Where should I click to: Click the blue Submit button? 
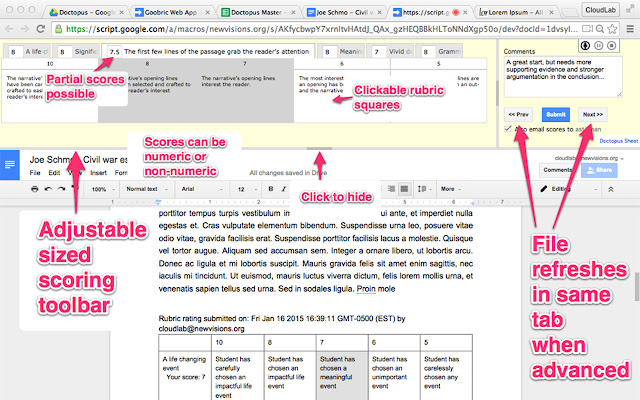click(x=556, y=115)
